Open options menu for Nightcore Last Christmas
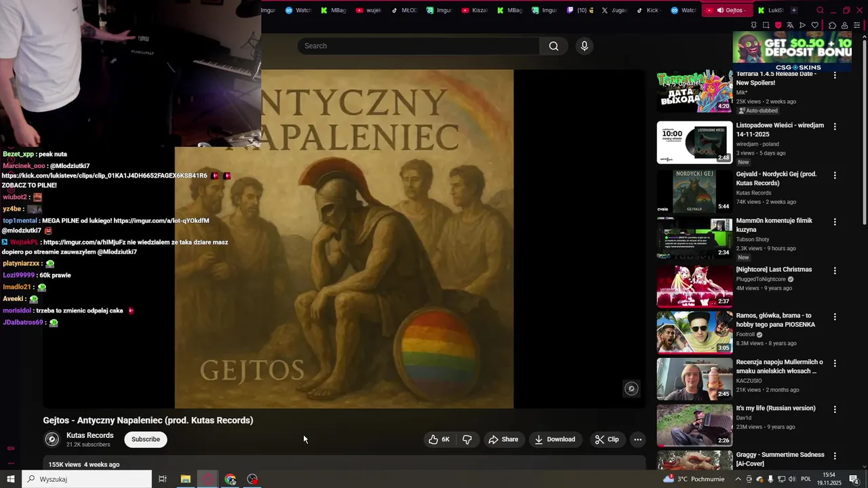 coord(835,271)
